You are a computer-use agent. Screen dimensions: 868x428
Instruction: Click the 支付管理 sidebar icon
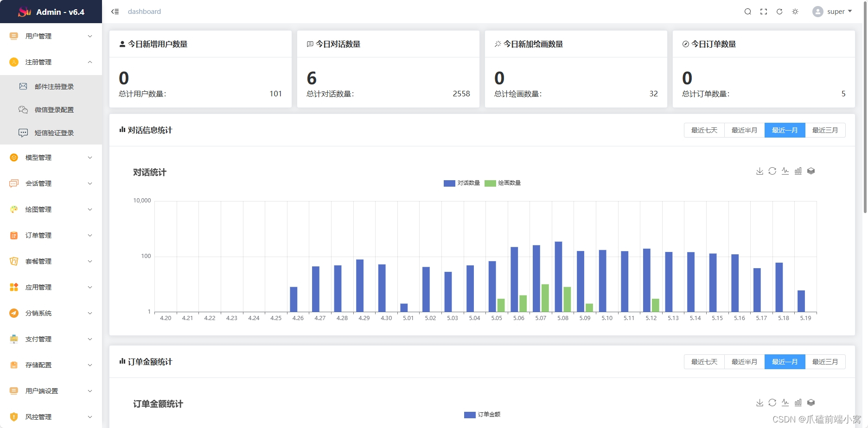[14, 339]
